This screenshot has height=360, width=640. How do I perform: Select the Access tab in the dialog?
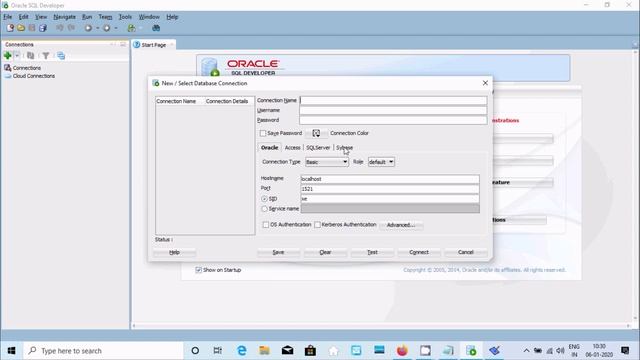coord(292,147)
